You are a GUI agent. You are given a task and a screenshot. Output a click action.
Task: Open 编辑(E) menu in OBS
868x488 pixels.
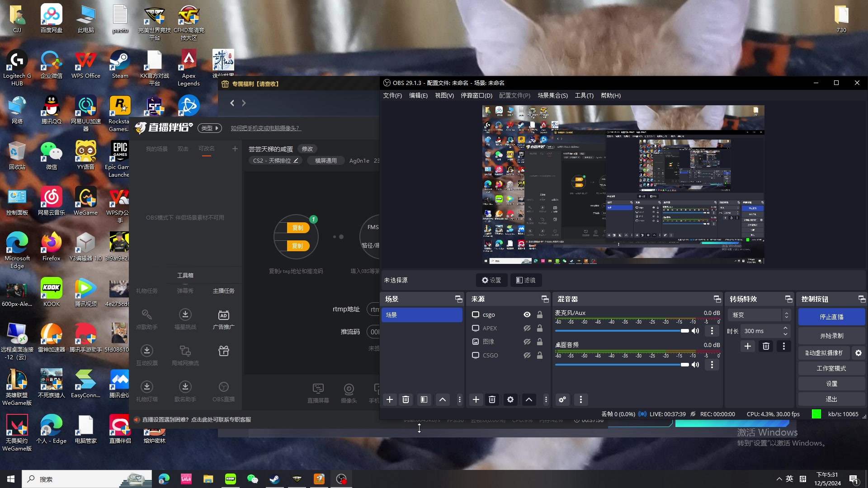coord(418,95)
